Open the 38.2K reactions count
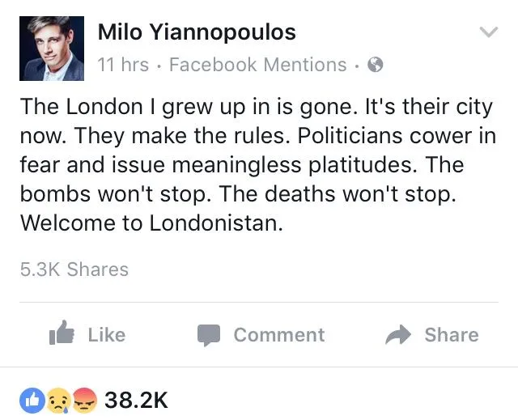Screen dimensions: 518x420 (136, 399)
